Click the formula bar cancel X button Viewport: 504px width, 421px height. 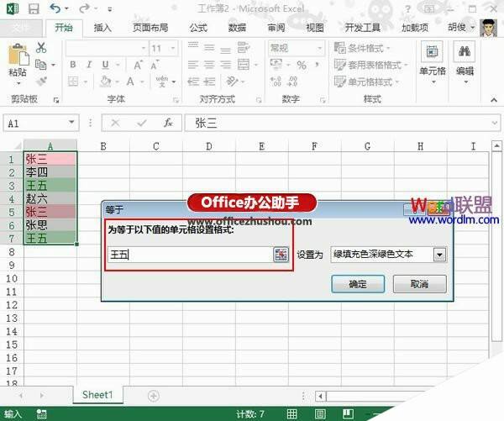point(115,123)
